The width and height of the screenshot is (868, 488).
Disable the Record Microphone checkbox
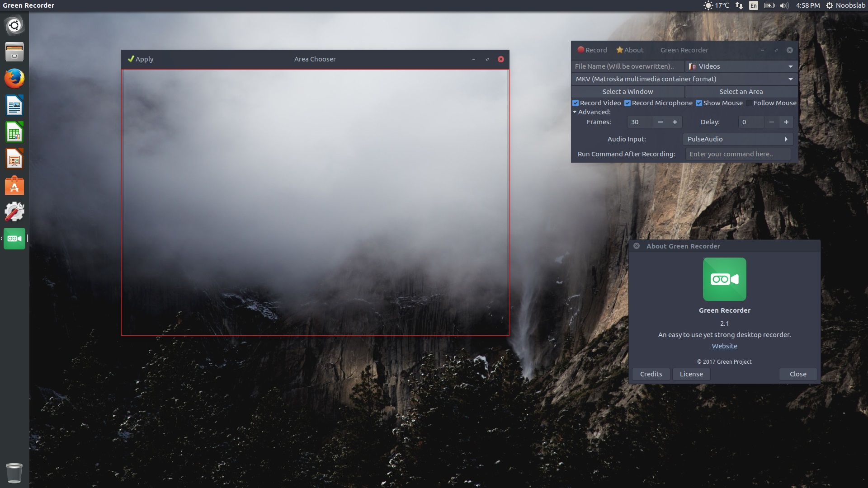628,103
